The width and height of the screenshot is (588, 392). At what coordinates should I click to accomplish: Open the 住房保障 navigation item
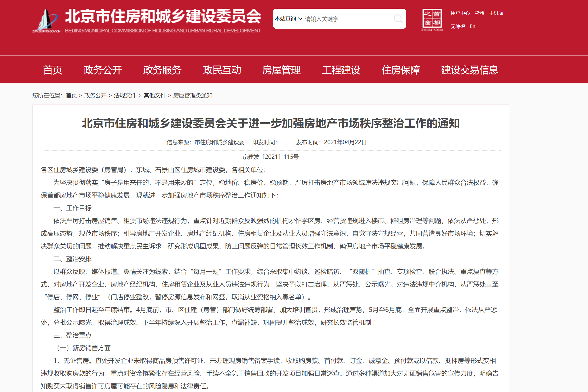(401, 70)
